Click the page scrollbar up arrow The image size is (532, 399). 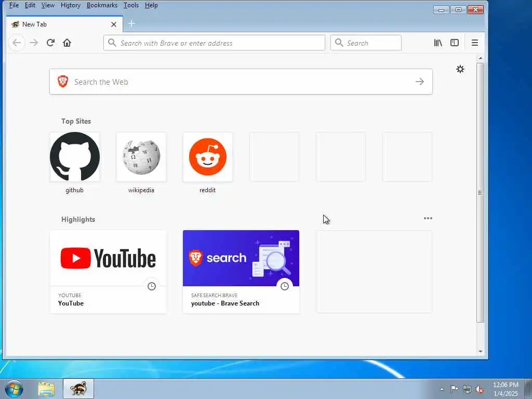pos(481,58)
